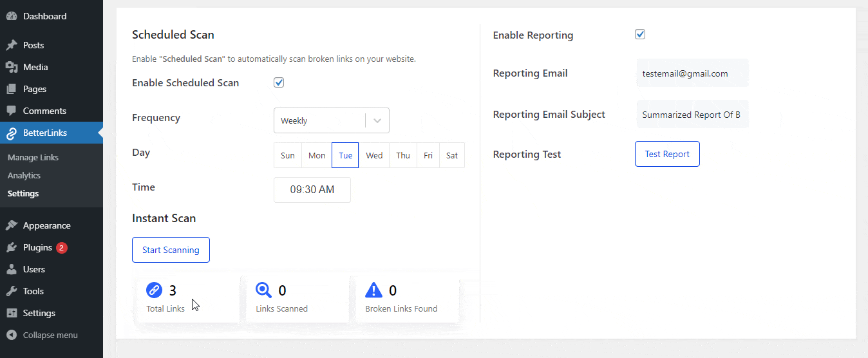
Task: Click the Broken Links warning triangle icon
Action: tap(373, 290)
